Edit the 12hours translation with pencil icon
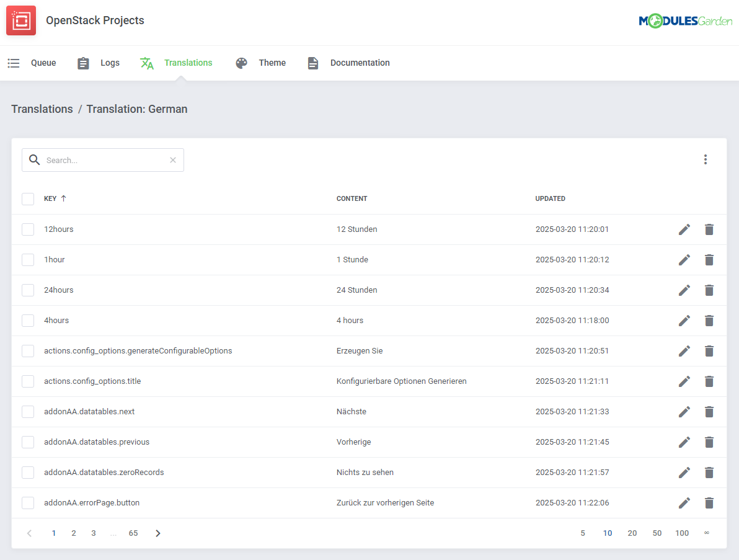The image size is (739, 560). point(684,229)
